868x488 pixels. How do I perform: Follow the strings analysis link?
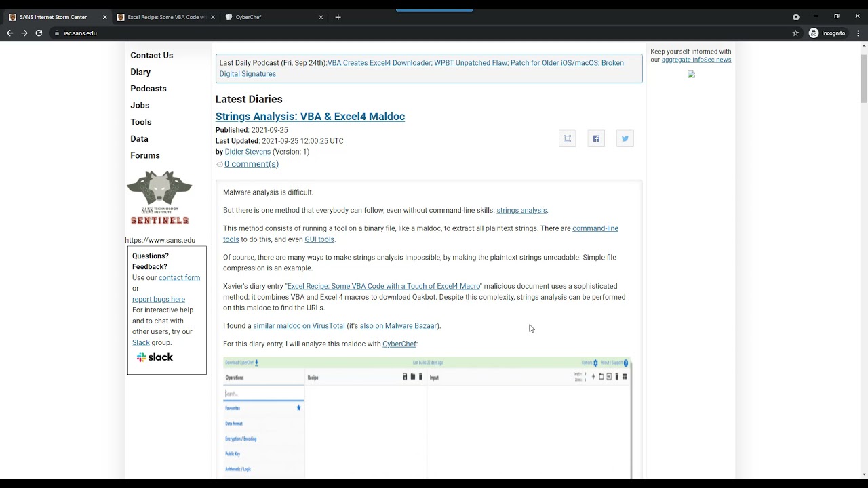521,210
